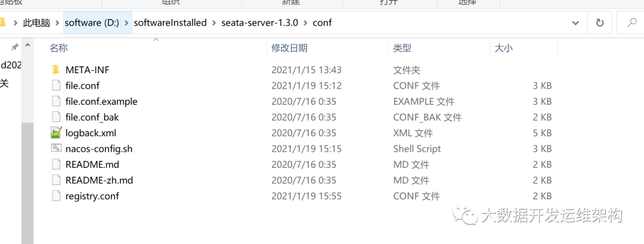Viewport: 644px width, 244px height.
Task: Click the file.conf.example file icon
Action: (56, 101)
